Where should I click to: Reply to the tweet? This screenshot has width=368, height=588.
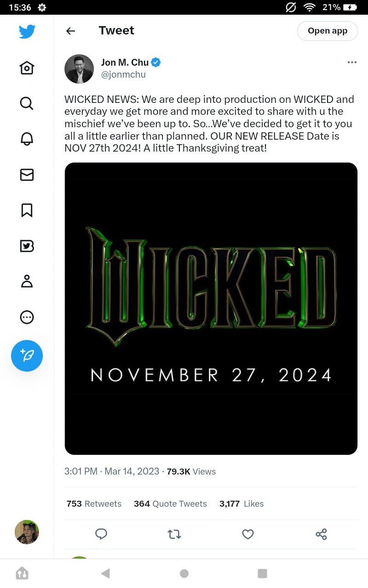pos(101,534)
